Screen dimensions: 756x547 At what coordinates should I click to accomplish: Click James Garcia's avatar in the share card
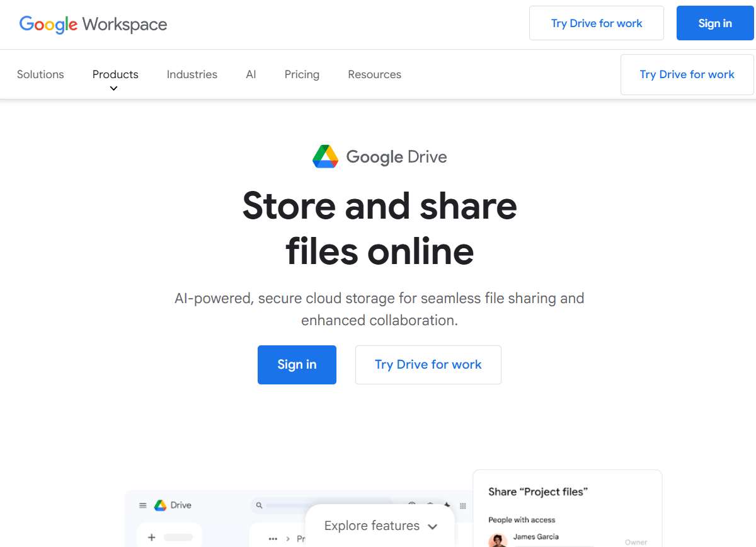coord(498,541)
